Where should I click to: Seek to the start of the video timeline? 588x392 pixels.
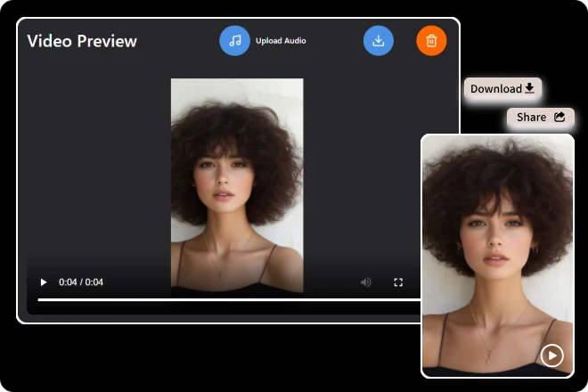pyautogui.click(x=39, y=300)
